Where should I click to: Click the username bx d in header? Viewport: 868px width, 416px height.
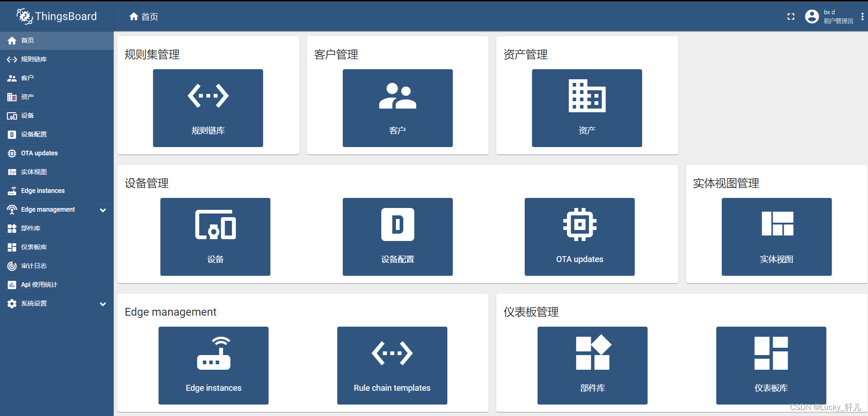click(829, 12)
